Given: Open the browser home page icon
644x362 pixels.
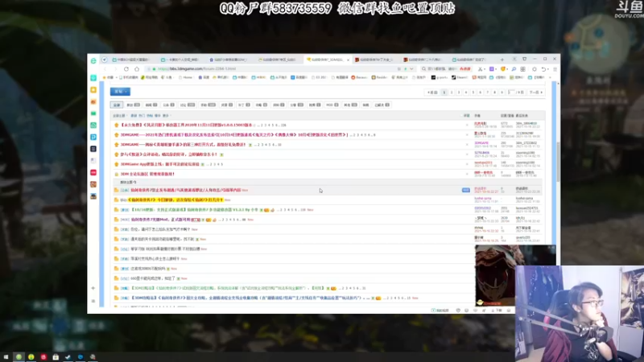Looking at the screenshot, I should [x=137, y=69].
